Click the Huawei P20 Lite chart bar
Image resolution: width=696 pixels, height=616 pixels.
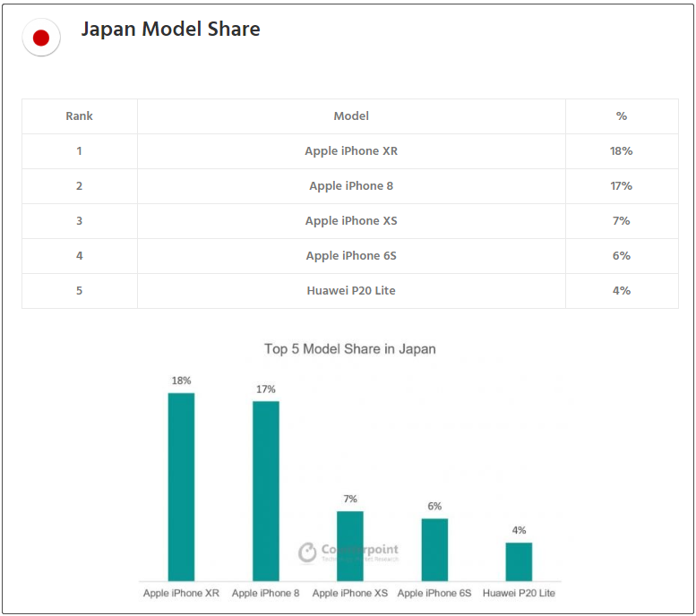click(x=519, y=561)
